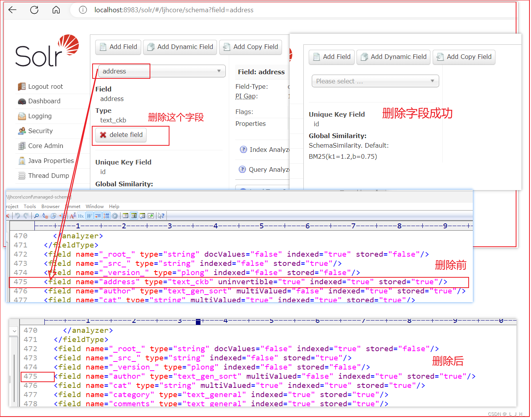Screen dimensions: 531x420
Task: Select the 'Field: address' heading
Action: tap(261, 72)
